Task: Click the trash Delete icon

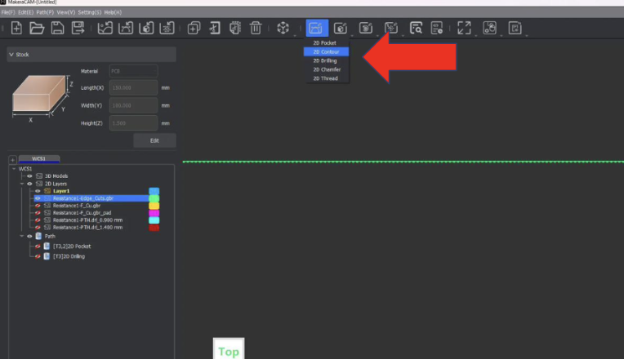Action: pos(256,28)
